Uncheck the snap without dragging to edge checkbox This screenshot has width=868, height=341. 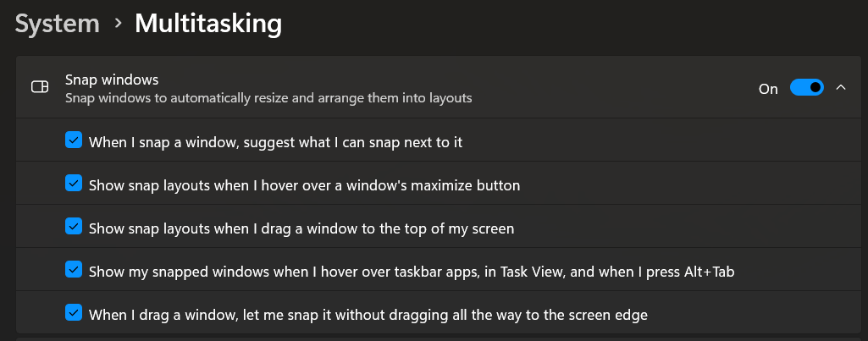click(74, 313)
